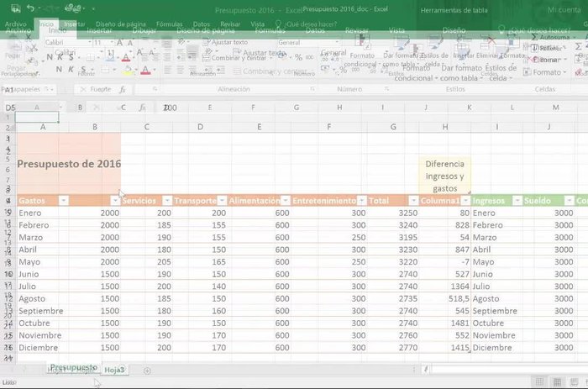Open the Sueldo column filter dropdown
The width and height of the screenshot is (588, 389).
coord(570,201)
